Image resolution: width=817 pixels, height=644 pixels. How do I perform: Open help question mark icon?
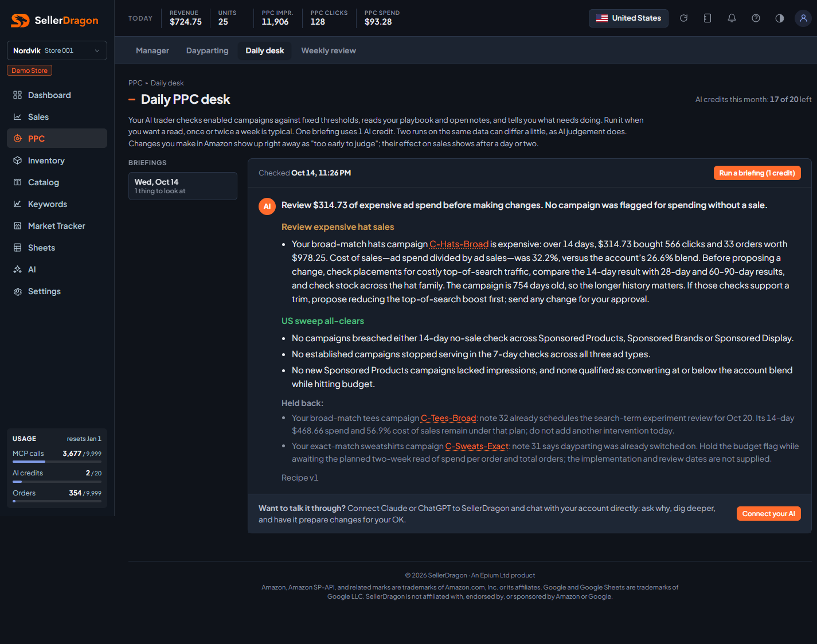point(756,18)
